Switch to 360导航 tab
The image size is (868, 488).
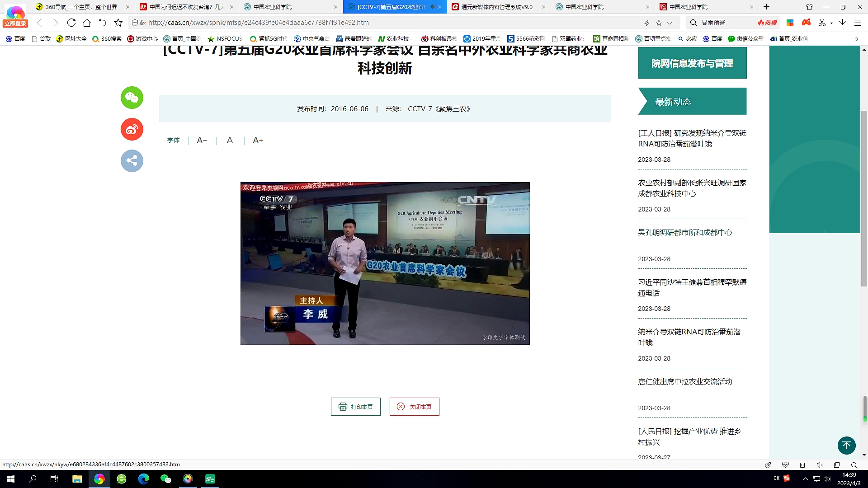pos(81,7)
